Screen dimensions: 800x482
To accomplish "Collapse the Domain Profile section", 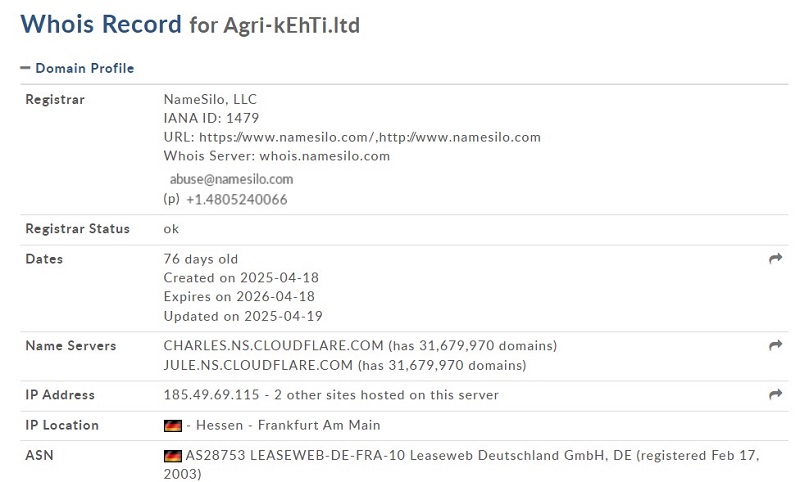I will tap(77, 68).
